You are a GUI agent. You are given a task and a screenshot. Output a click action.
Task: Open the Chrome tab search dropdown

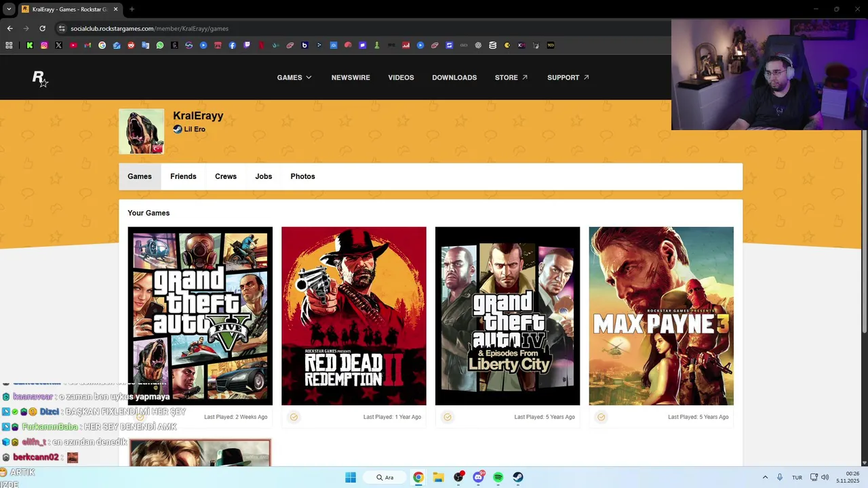pyautogui.click(x=9, y=9)
